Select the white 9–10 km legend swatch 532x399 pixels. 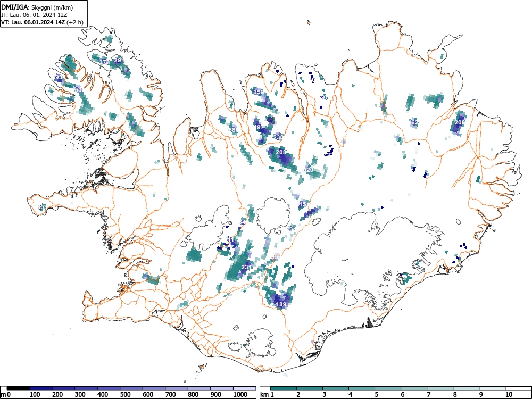(492, 388)
